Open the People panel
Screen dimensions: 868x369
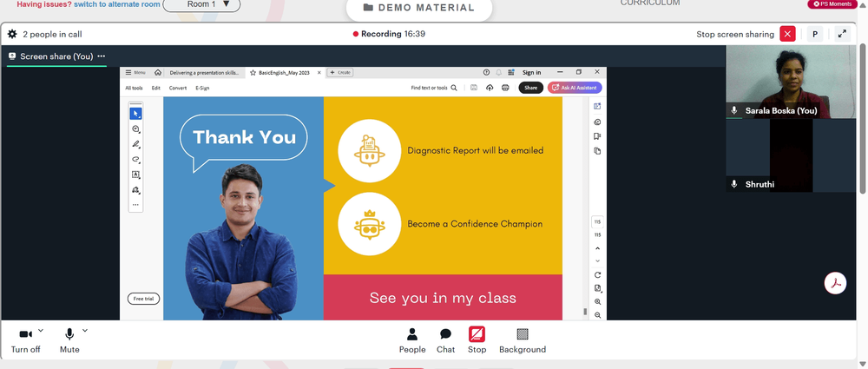coord(412,340)
